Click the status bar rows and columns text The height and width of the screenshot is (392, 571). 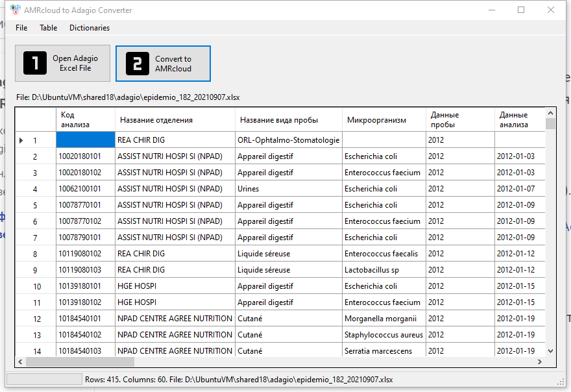[239, 380]
